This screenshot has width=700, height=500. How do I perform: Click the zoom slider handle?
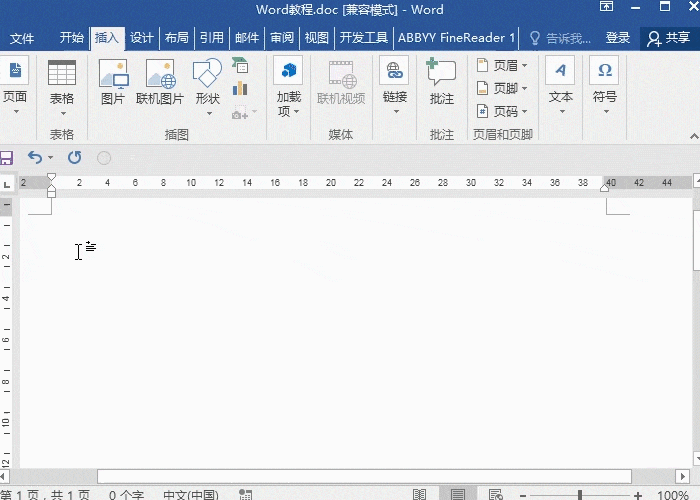coord(580,495)
